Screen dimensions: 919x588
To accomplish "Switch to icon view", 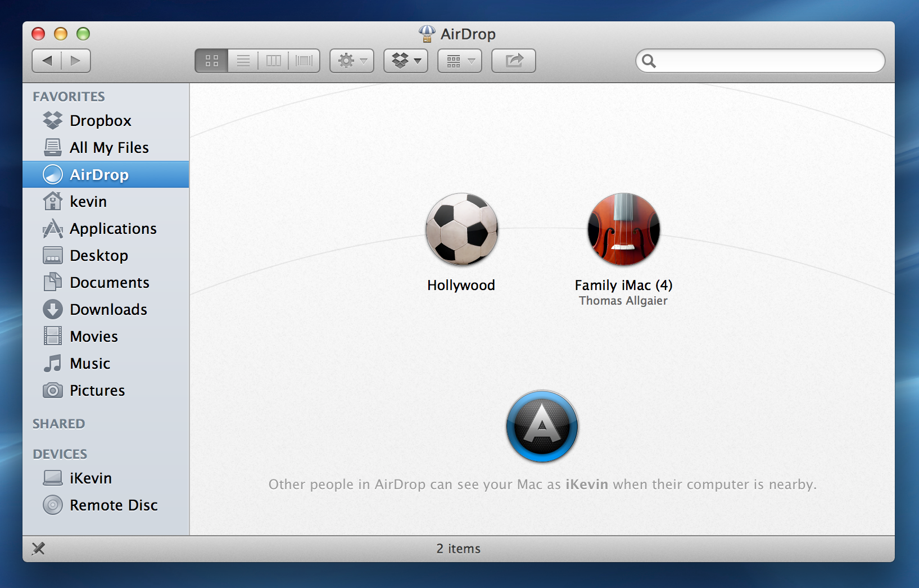I will tap(212, 61).
